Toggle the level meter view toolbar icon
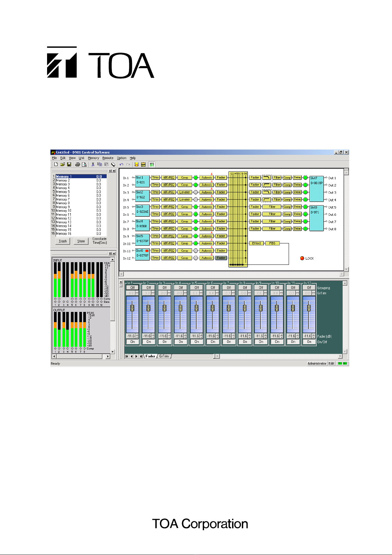The height and width of the screenshot is (555, 392). point(152,164)
